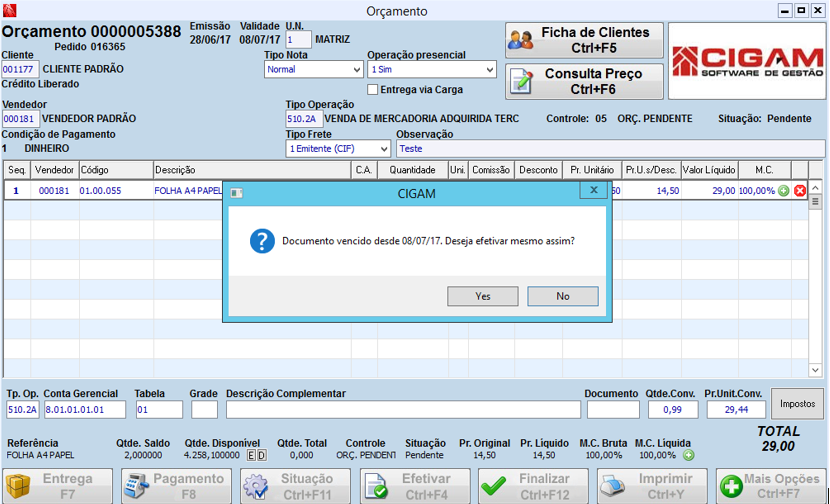The width and height of the screenshot is (830, 504).
Task: Click the Pagamento F8 button
Action: click(x=176, y=486)
